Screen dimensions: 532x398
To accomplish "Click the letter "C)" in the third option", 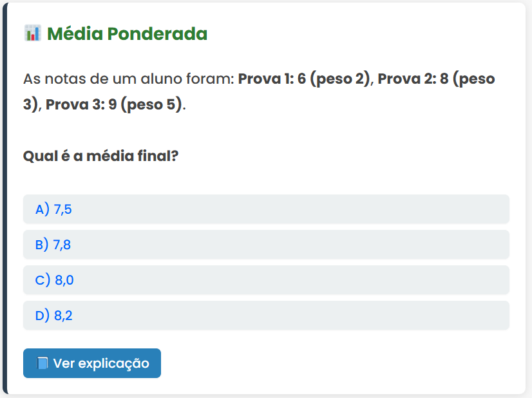I will (43, 280).
